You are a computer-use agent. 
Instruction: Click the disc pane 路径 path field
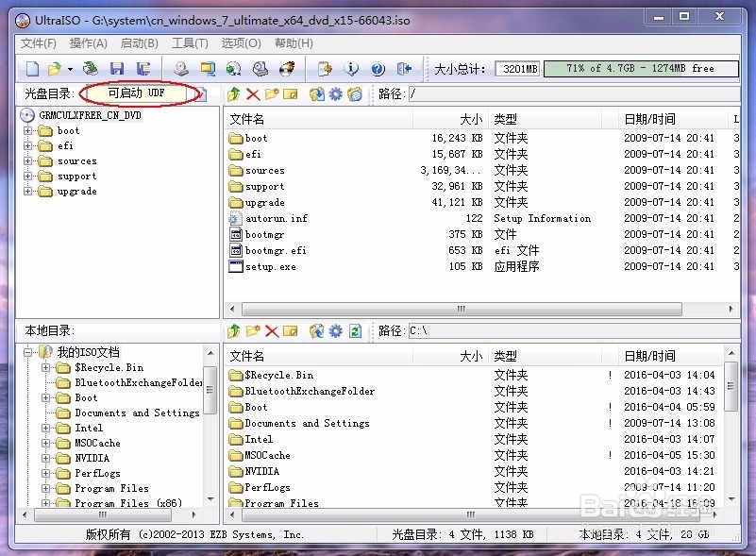(574, 94)
